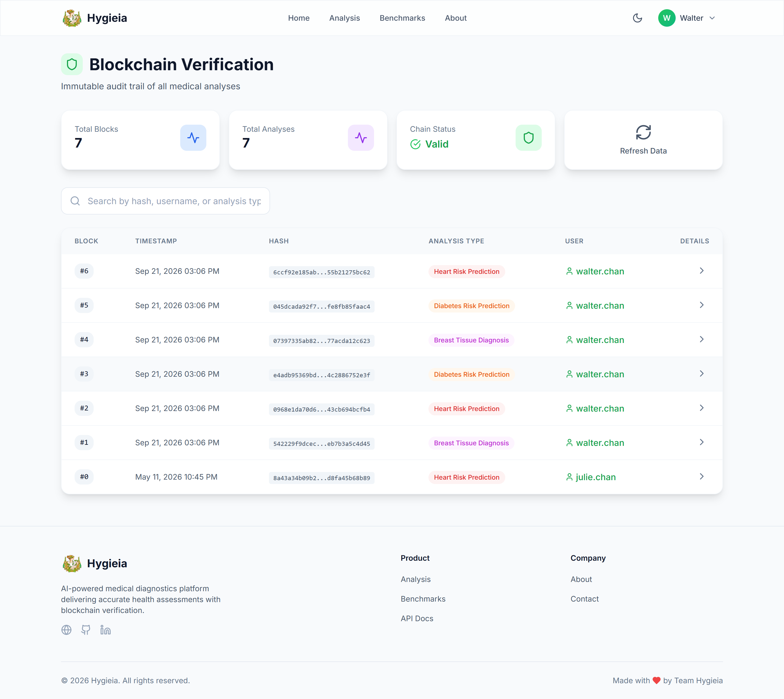Image resolution: width=784 pixels, height=699 pixels.
Task: Open About in top navigation
Action: coord(456,18)
